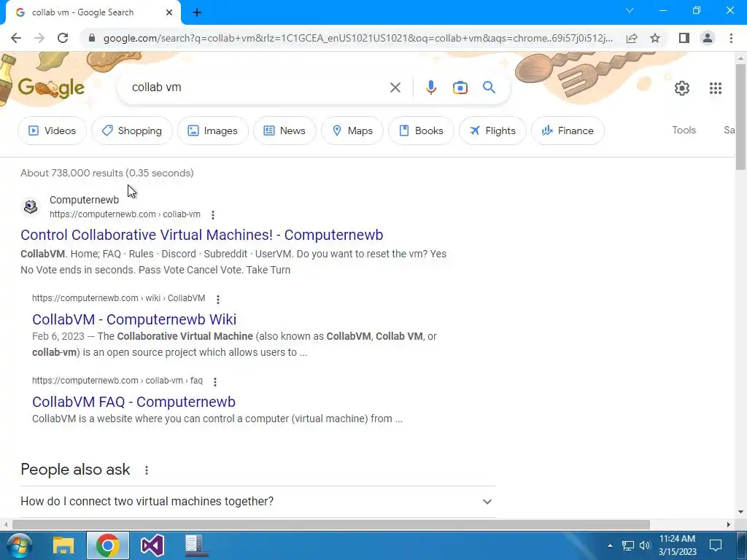Clear the search box with the X
The width and height of the screenshot is (747, 560).
pos(395,87)
